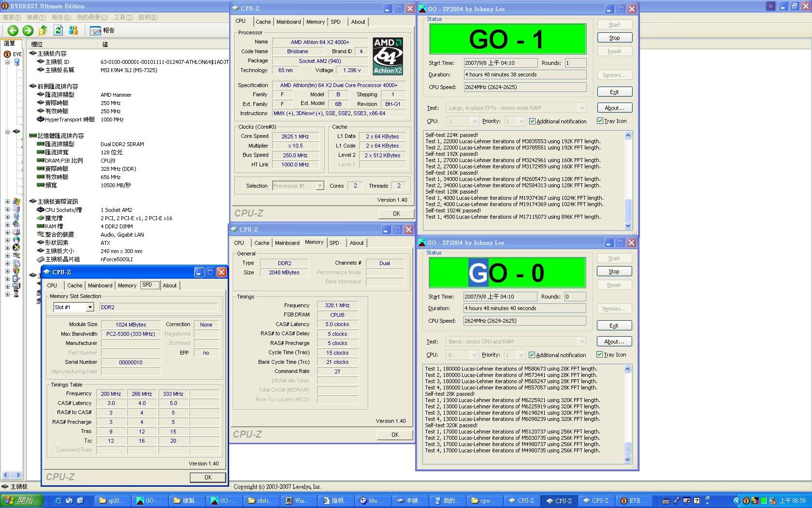Select the speaker Multimedia tree icon
Viewport: 812px width, 508px height.
[16, 224]
